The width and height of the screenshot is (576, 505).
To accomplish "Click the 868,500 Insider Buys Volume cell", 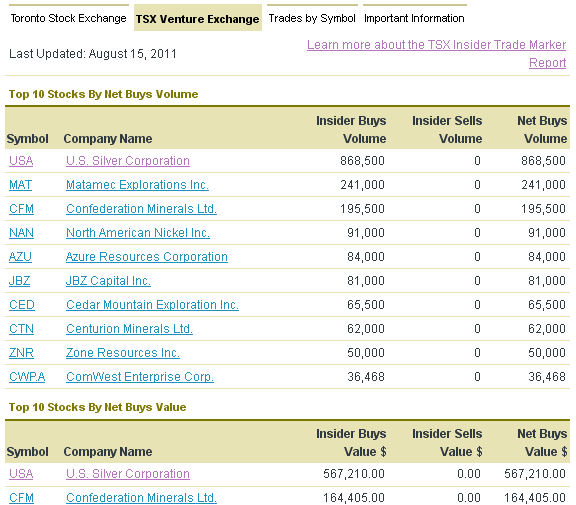I will [x=362, y=161].
